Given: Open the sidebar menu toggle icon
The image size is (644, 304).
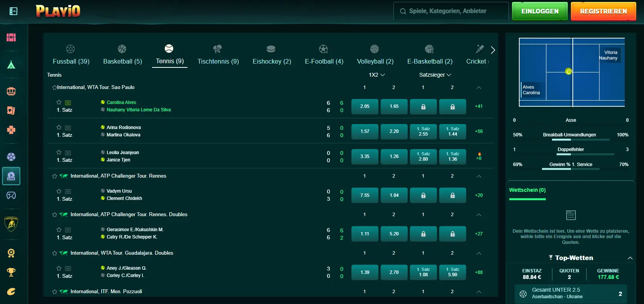Looking at the screenshot, I should click(x=13, y=11).
